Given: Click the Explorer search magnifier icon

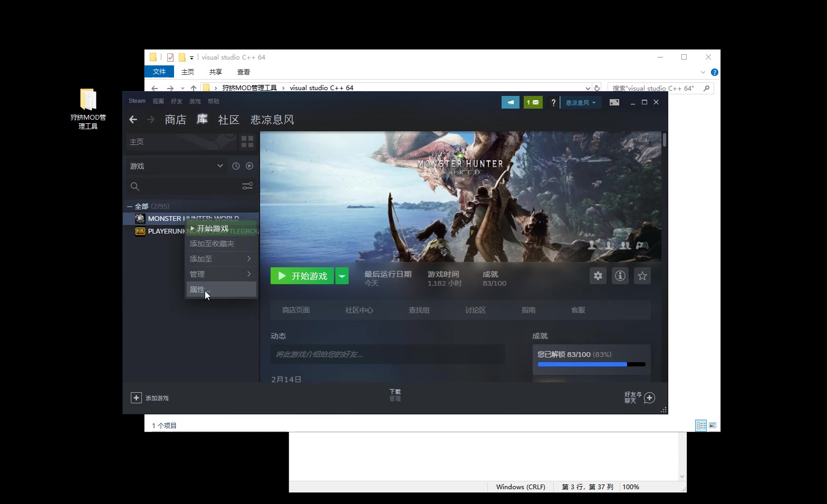Looking at the screenshot, I should (706, 88).
